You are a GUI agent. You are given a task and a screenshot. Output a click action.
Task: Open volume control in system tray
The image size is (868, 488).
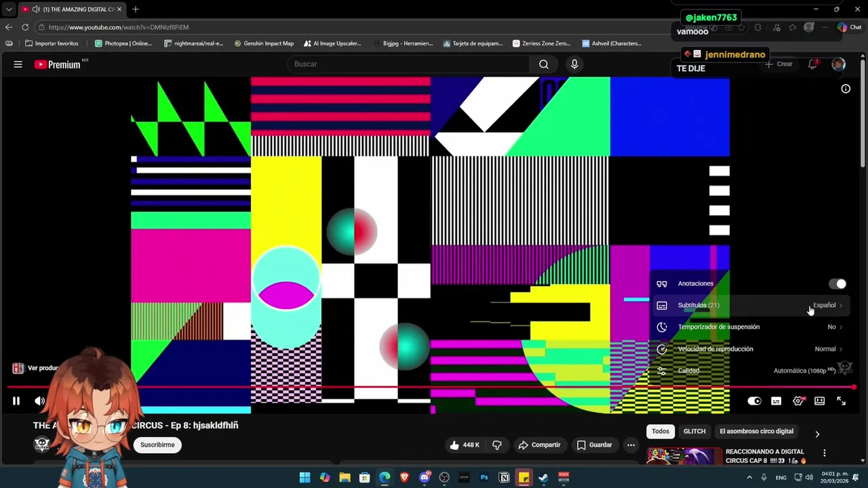point(809,477)
